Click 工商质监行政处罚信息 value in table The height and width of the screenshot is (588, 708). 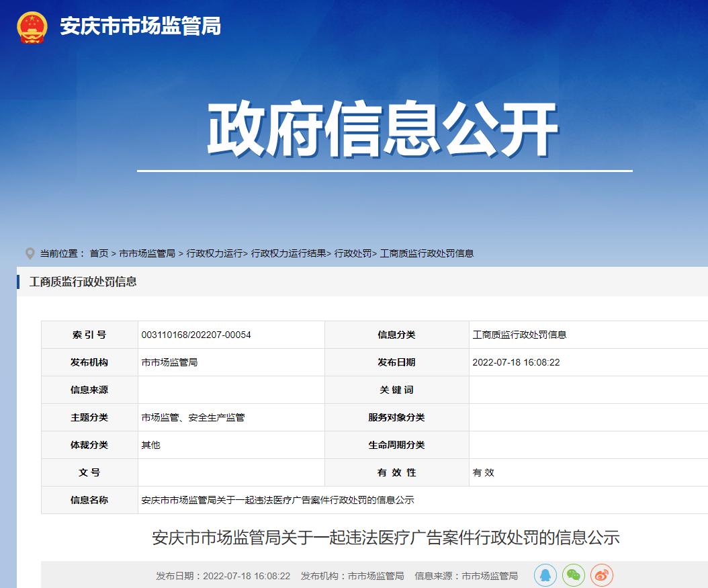[x=519, y=335]
